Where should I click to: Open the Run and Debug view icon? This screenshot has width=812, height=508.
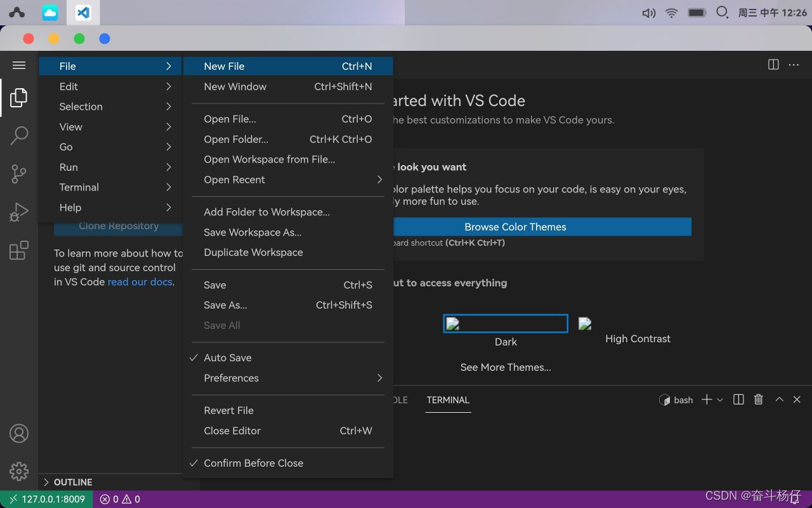pyautogui.click(x=19, y=212)
